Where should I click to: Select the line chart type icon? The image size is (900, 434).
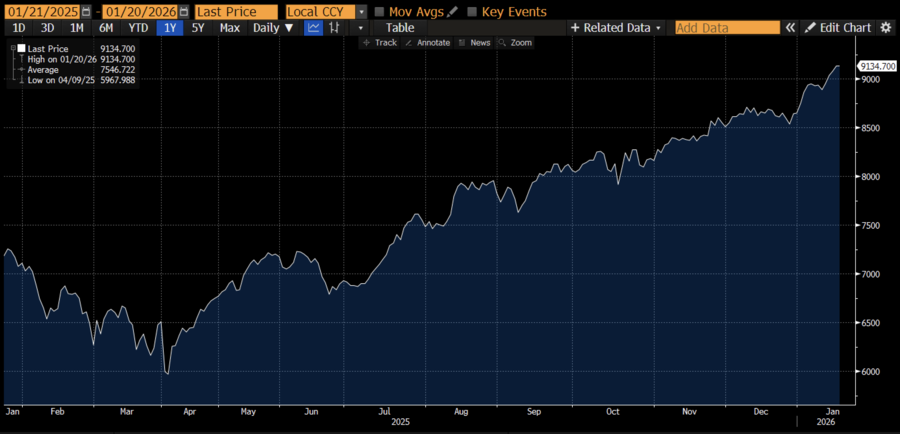point(314,28)
